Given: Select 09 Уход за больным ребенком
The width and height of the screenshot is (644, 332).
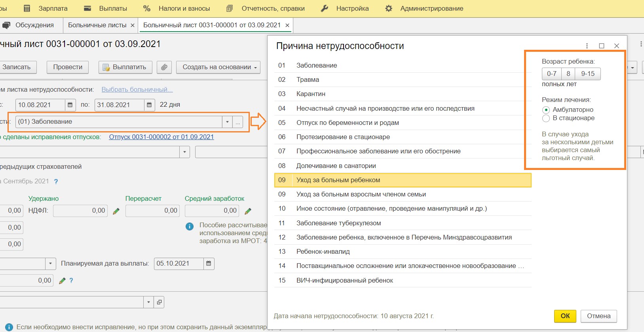Looking at the screenshot, I should pos(403,180).
